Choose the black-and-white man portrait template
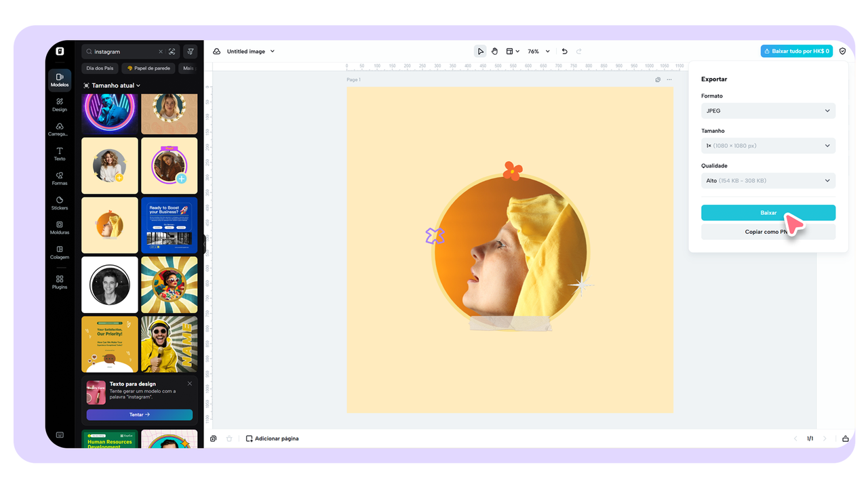868x488 pixels. point(110,285)
